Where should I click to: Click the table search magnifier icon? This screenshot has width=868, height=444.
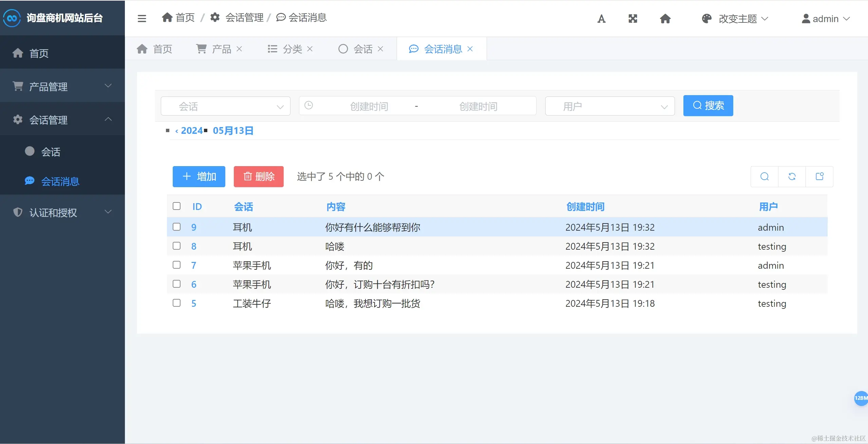click(765, 176)
